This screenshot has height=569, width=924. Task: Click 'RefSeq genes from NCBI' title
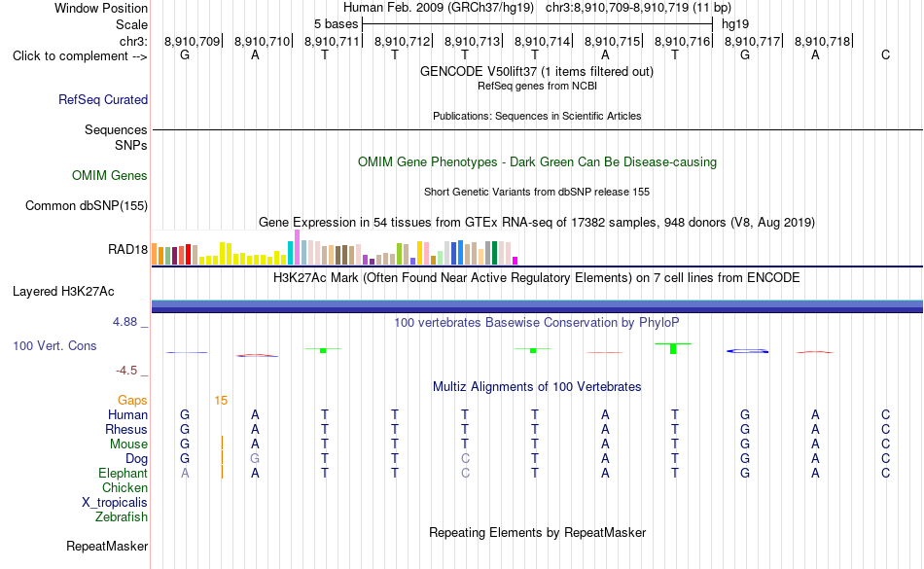[x=537, y=86]
